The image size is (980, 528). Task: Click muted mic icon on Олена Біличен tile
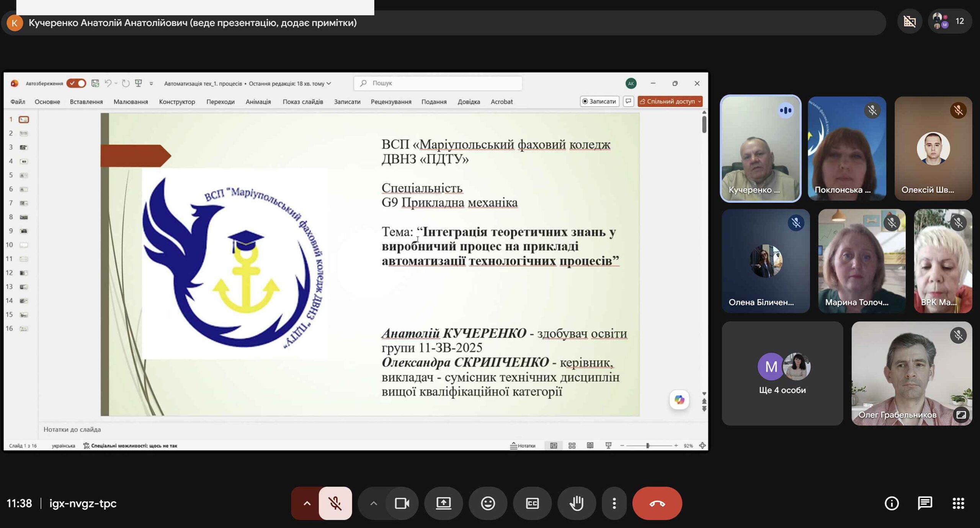[x=796, y=223]
